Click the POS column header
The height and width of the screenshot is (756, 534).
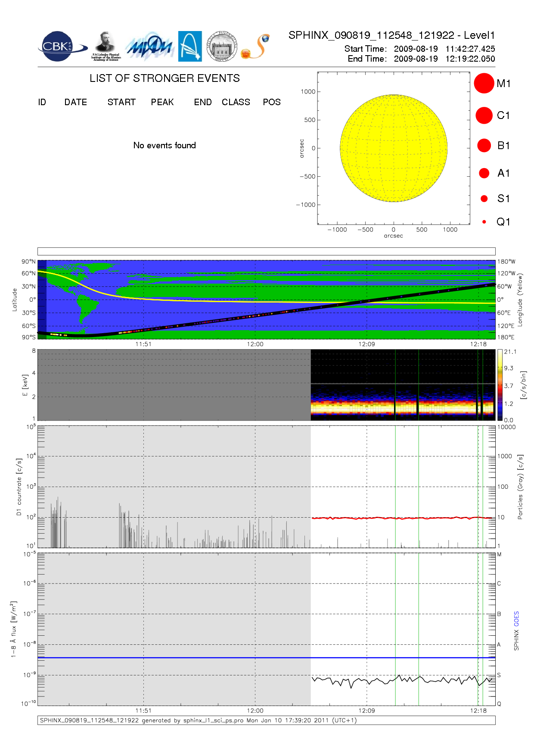272,102
